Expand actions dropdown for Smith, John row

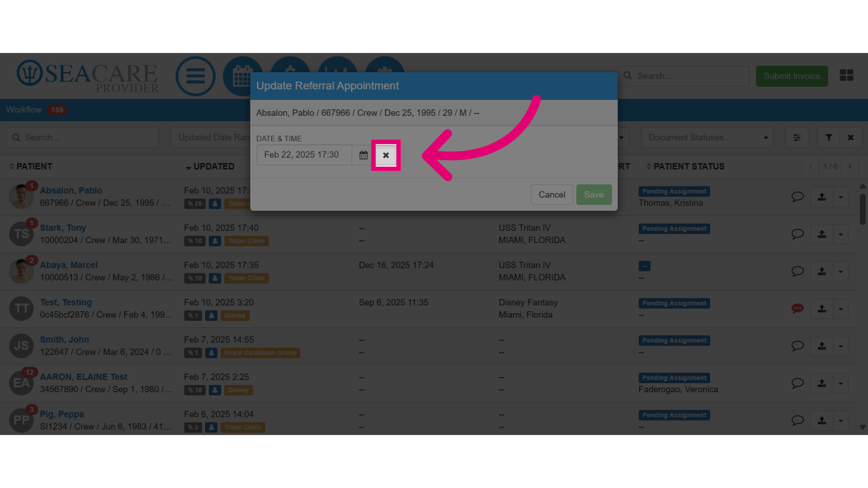(x=840, y=346)
